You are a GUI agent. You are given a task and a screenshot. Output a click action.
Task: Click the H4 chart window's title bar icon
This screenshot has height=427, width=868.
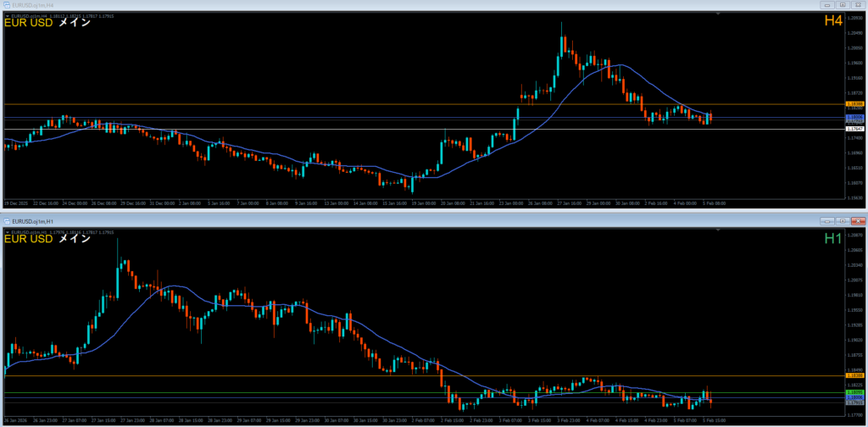pos(7,4)
